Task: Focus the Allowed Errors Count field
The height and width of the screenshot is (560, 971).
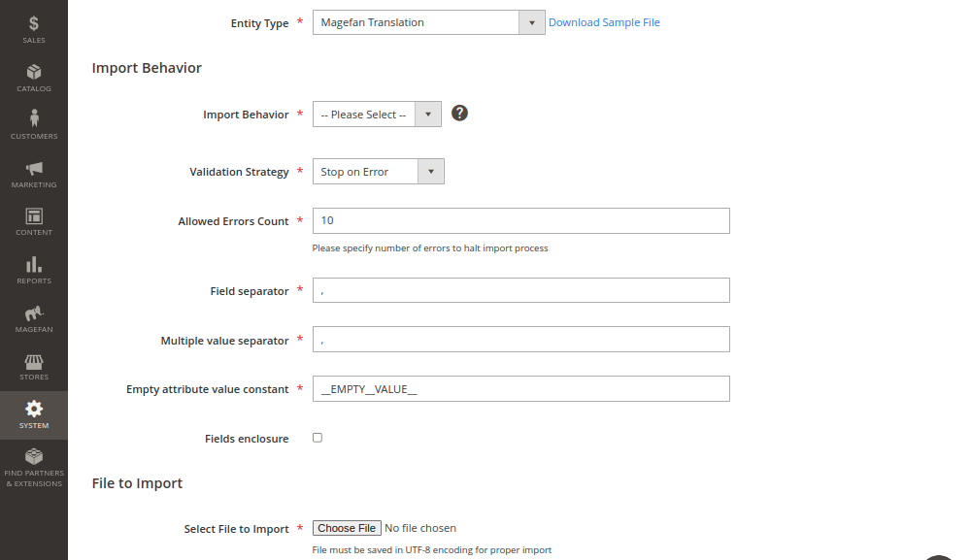Action: [520, 221]
